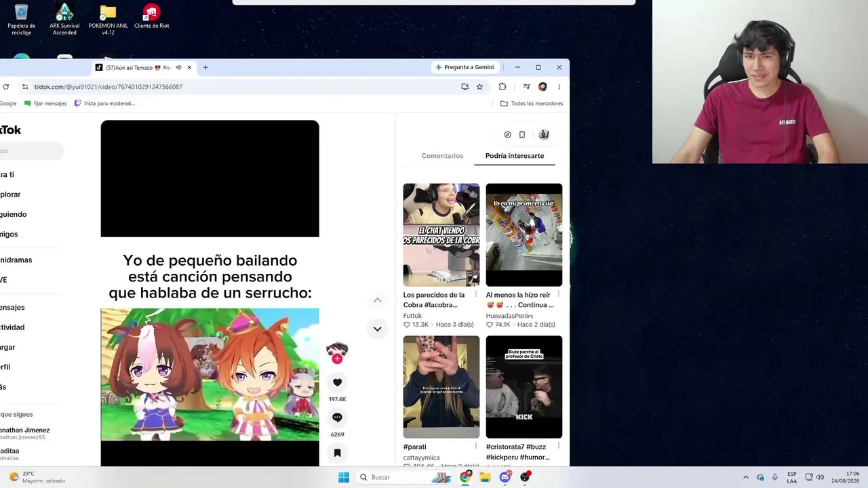The width and height of the screenshot is (868, 488).
Task: Open the TikTok profile avatar menu
Action: pos(543,134)
